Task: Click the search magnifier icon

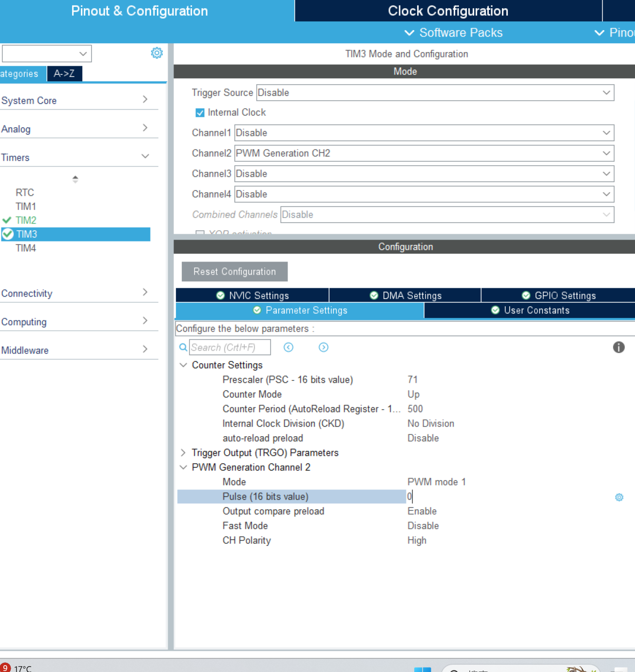Action: (x=183, y=347)
